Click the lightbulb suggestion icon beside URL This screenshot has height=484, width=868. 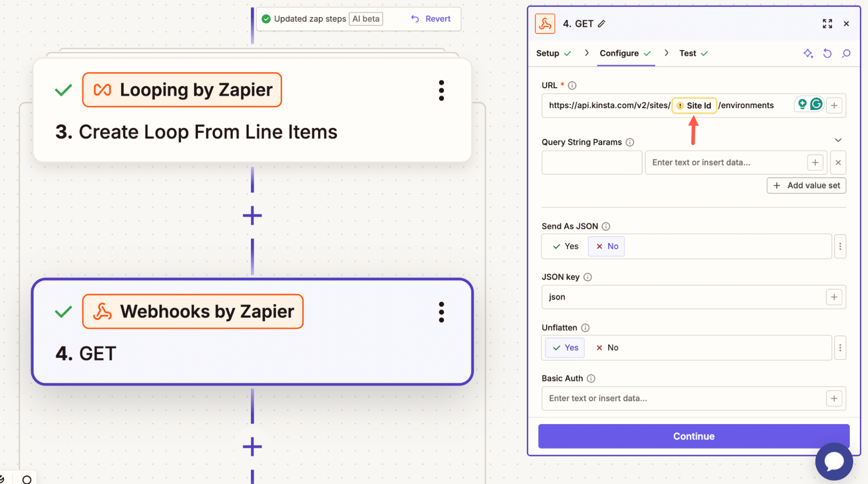coord(802,104)
